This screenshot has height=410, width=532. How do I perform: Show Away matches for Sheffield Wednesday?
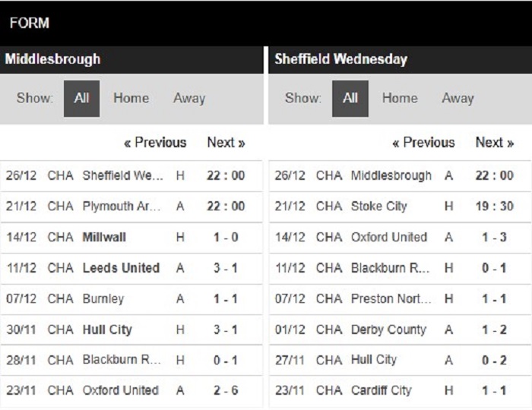click(458, 98)
